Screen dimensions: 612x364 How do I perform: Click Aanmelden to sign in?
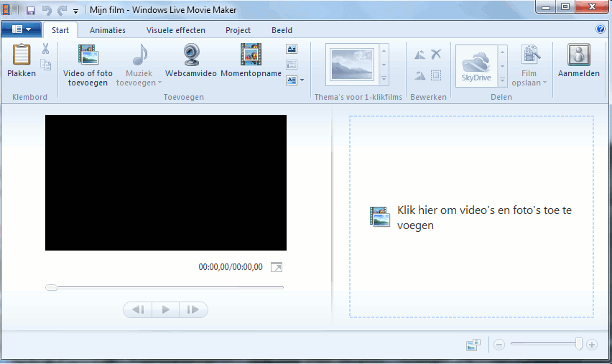point(579,60)
